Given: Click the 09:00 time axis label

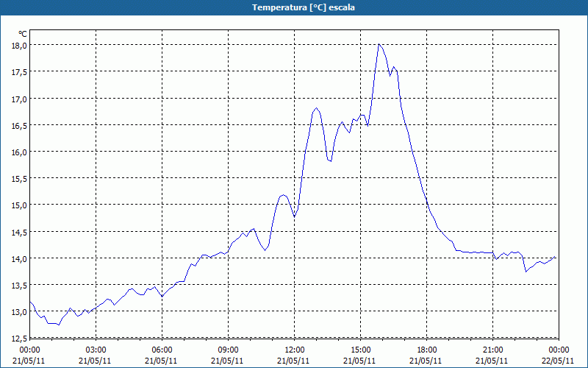Looking at the screenshot, I should click(x=228, y=350).
